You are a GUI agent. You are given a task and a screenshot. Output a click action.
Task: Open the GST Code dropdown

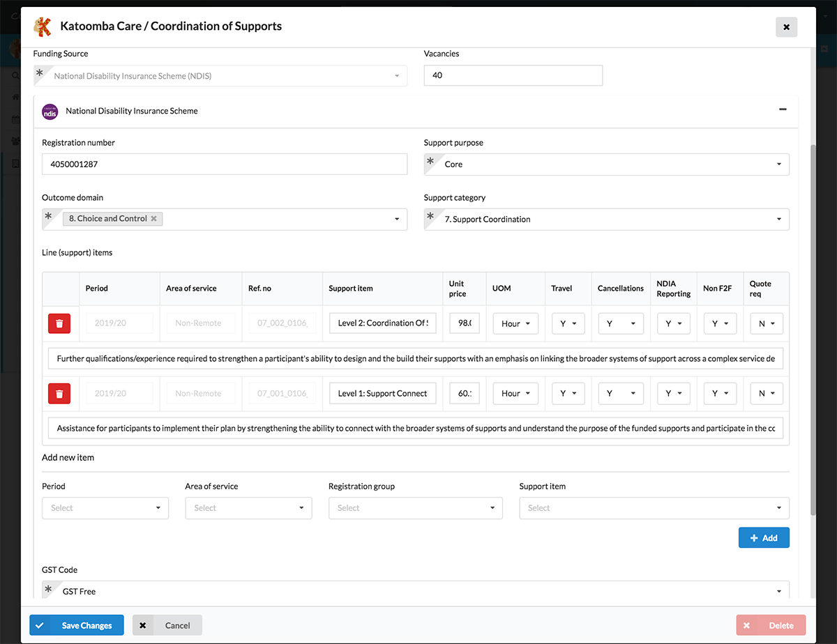tap(416, 591)
